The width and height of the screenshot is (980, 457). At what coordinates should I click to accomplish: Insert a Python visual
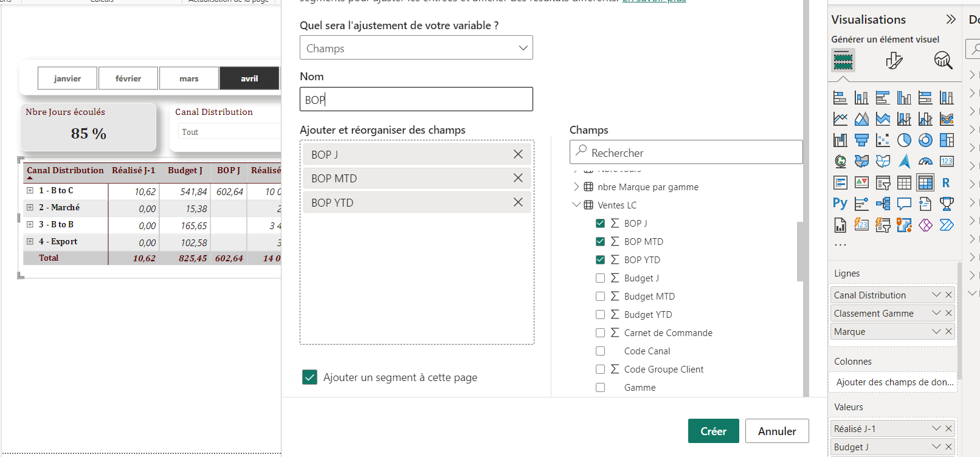click(x=840, y=204)
